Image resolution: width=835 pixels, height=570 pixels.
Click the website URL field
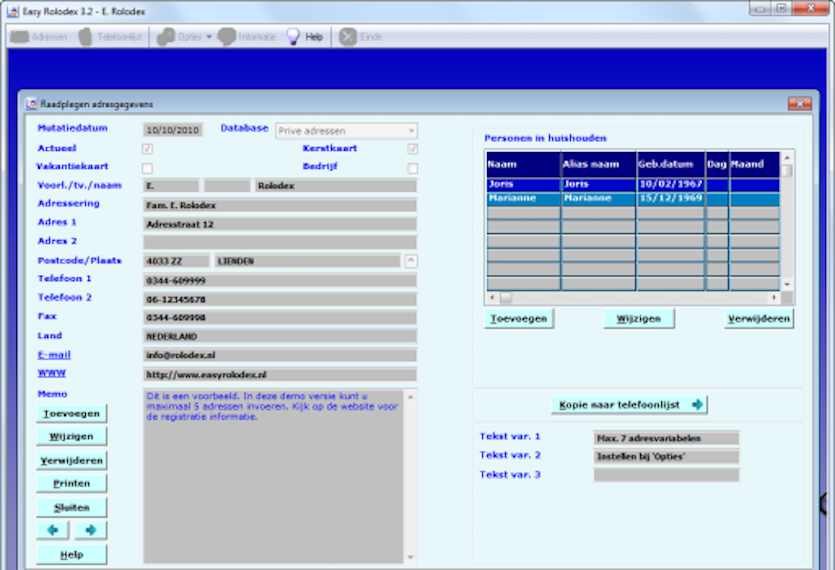click(280, 374)
